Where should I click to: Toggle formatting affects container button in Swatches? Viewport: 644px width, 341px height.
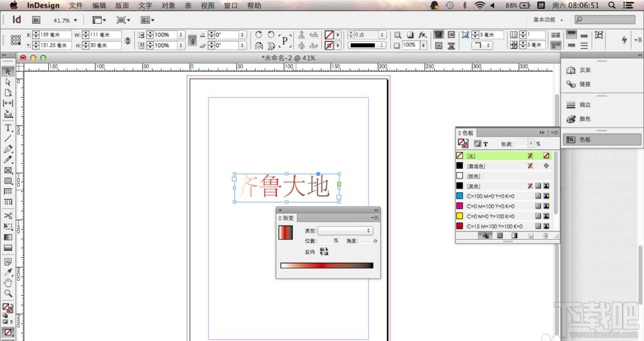pos(477,144)
